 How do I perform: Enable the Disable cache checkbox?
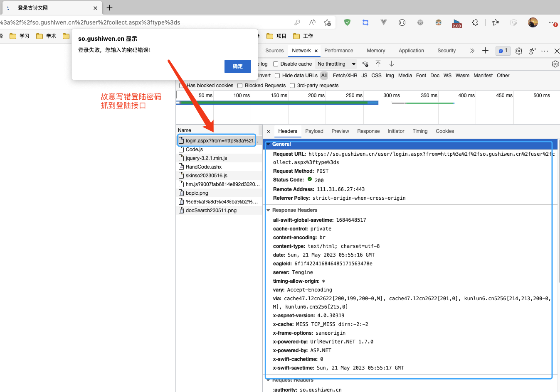[x=275, y=64]
